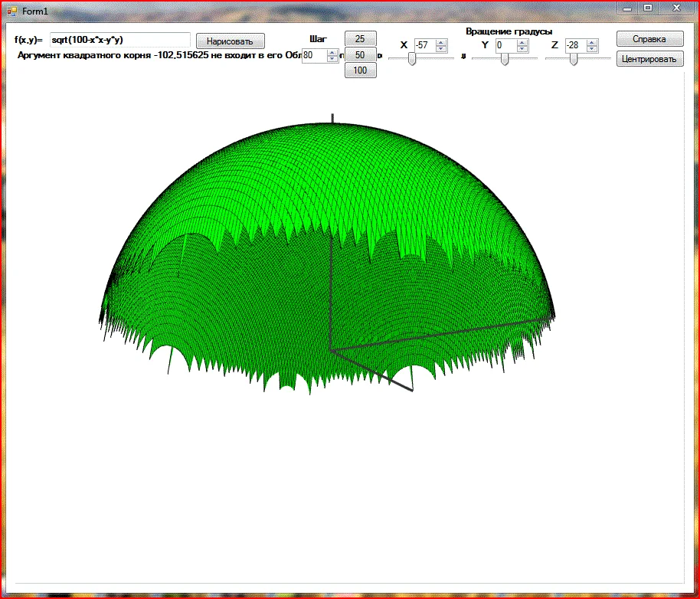The width and height of the screenshot is (700, 599).
Task: Maximize the Form1 window
Action: pyautogui.click(x=648, y=8)
